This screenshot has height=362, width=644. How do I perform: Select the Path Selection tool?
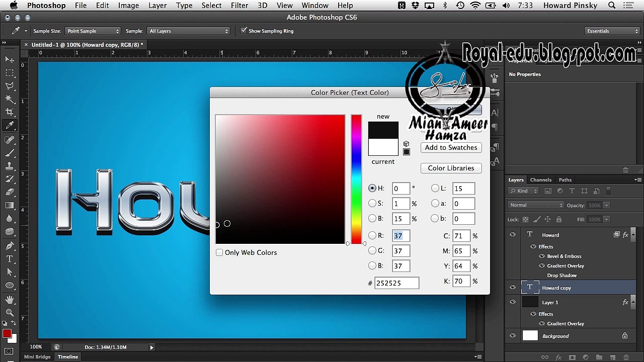coord(10,272)
